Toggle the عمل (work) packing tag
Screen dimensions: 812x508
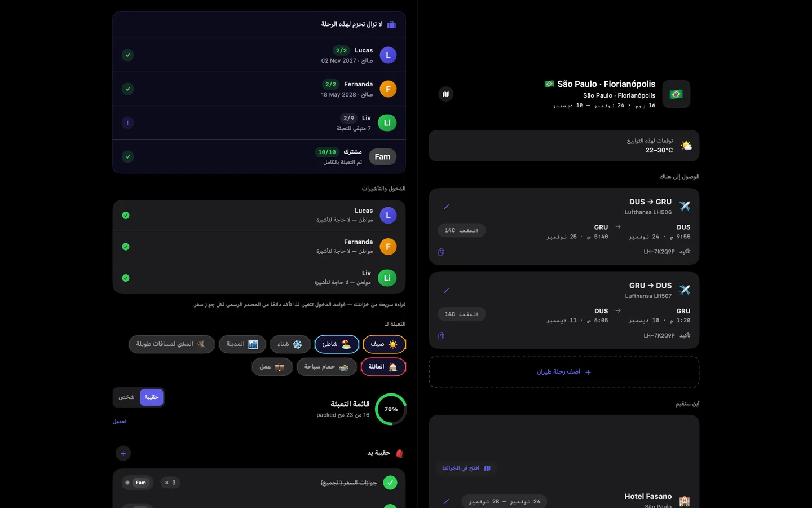click(272, 367)
